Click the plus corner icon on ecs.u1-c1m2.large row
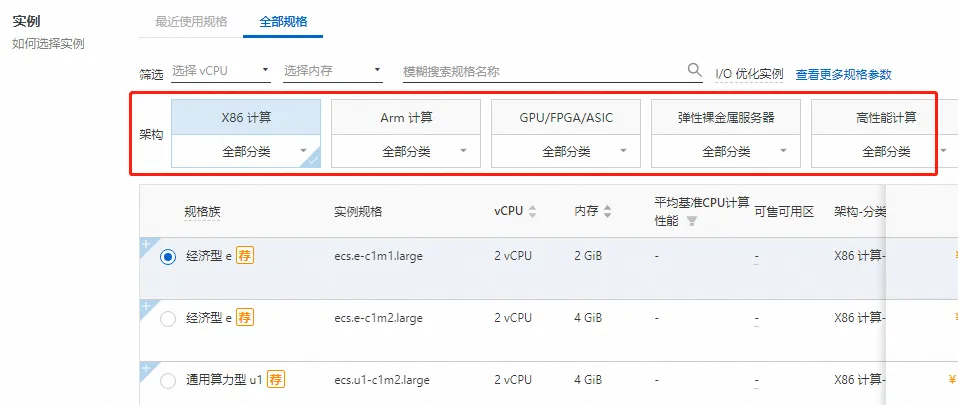Screen dimensions: 958x405 click(146, 368)
